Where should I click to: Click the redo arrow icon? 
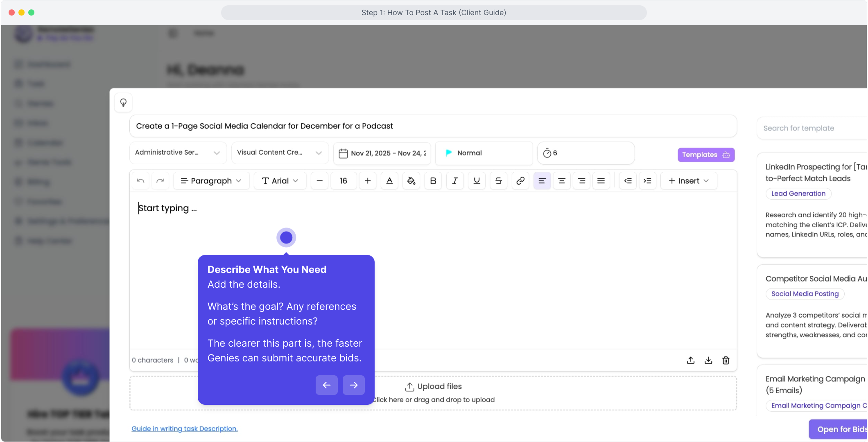[x=160, y=181]
